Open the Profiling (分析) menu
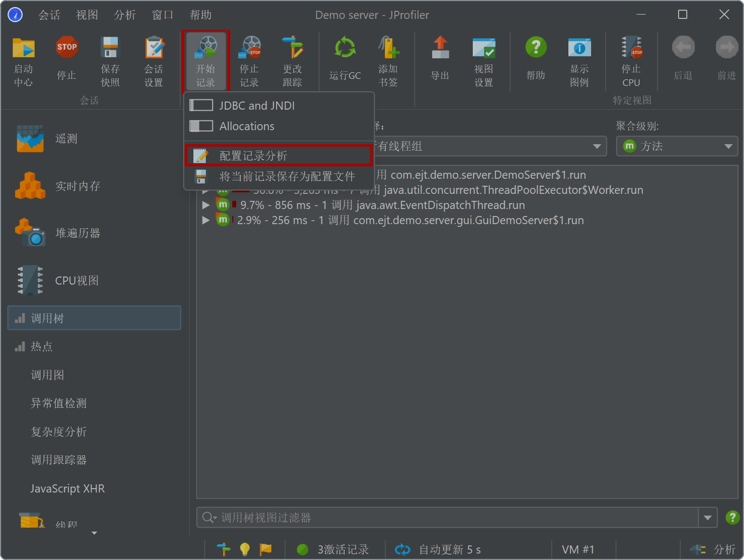 point(125,15)
